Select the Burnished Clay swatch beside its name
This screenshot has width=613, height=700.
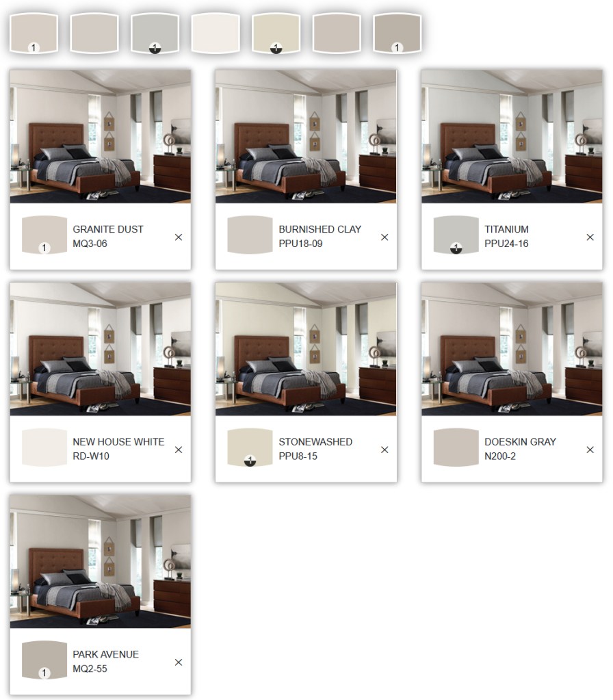[250, 235]
